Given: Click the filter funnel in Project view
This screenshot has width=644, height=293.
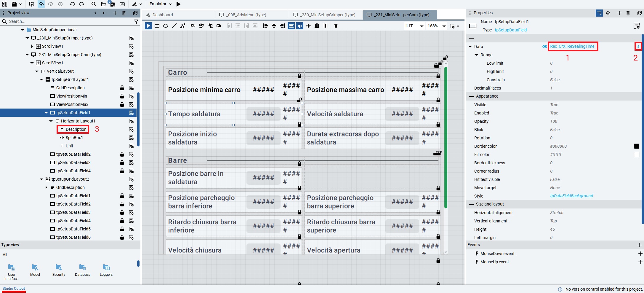Looking at the screenshot, I should click(136, 21).
